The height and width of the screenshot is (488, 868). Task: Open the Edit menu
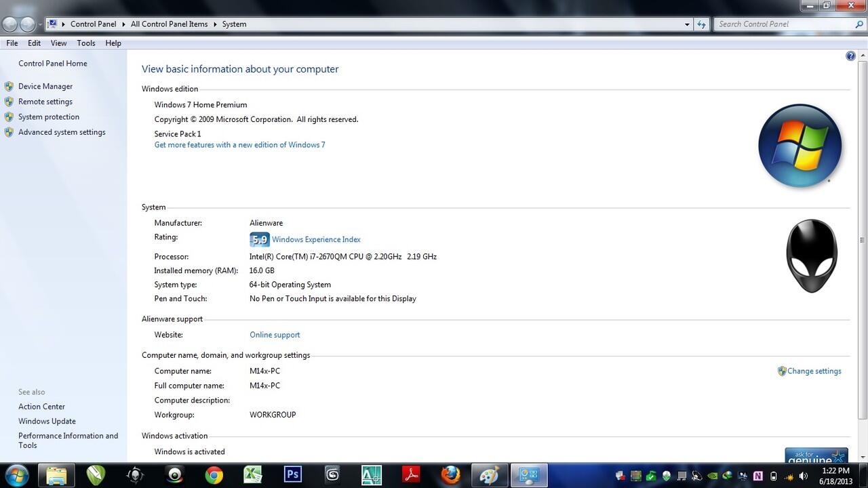pos(34,43)
